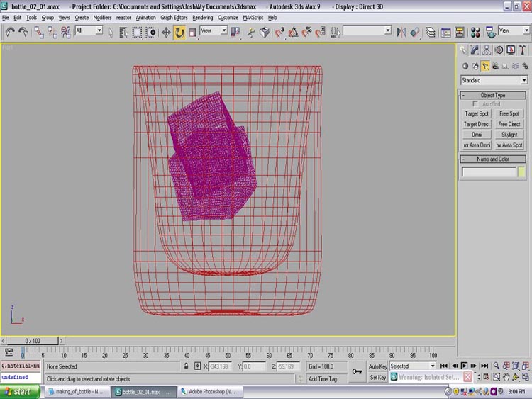Select the Move tool in main toolbar
This screenshot has width=532, height=399.
coord(166,32)
